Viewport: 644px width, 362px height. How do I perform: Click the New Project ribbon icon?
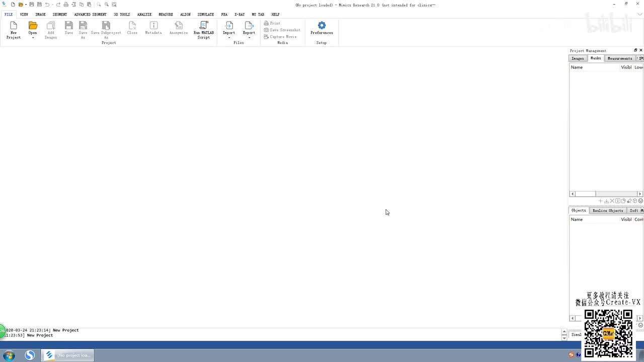(x=14, y=26)
